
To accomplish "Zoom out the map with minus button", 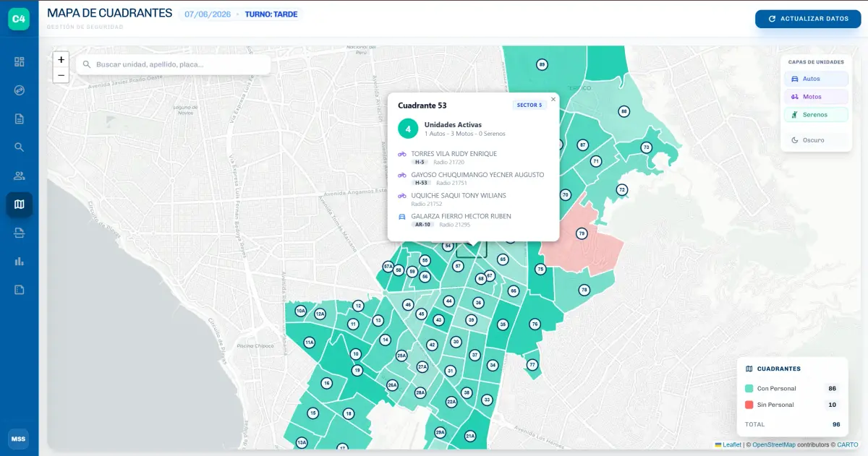I will (x=61, y=75).
